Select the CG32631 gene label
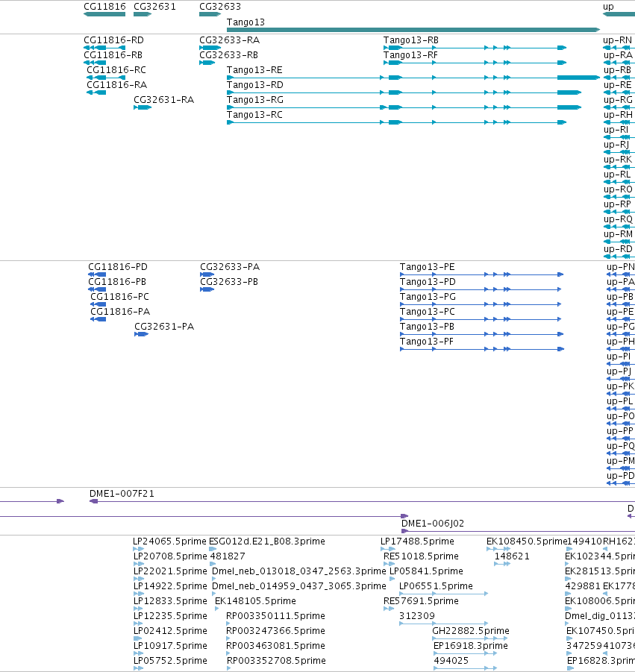The width and height of the screenshot is (635, 672). [154, 7]
